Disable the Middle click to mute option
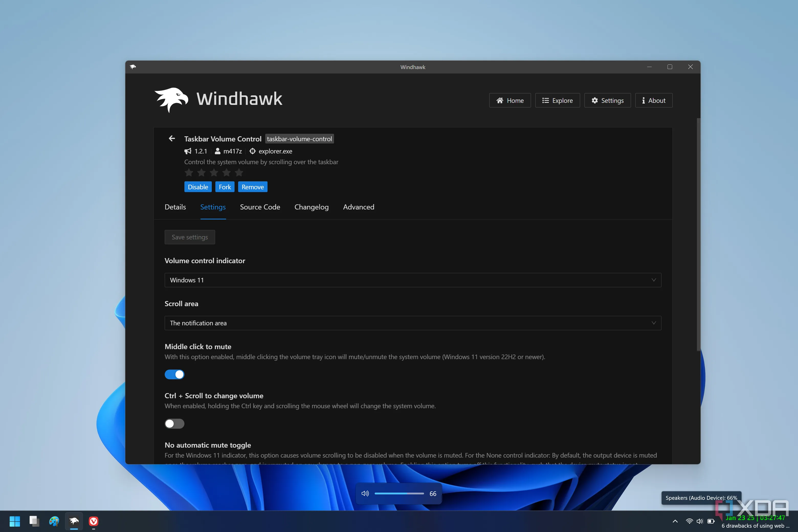The image size is (798, 532). pos(174,374)
